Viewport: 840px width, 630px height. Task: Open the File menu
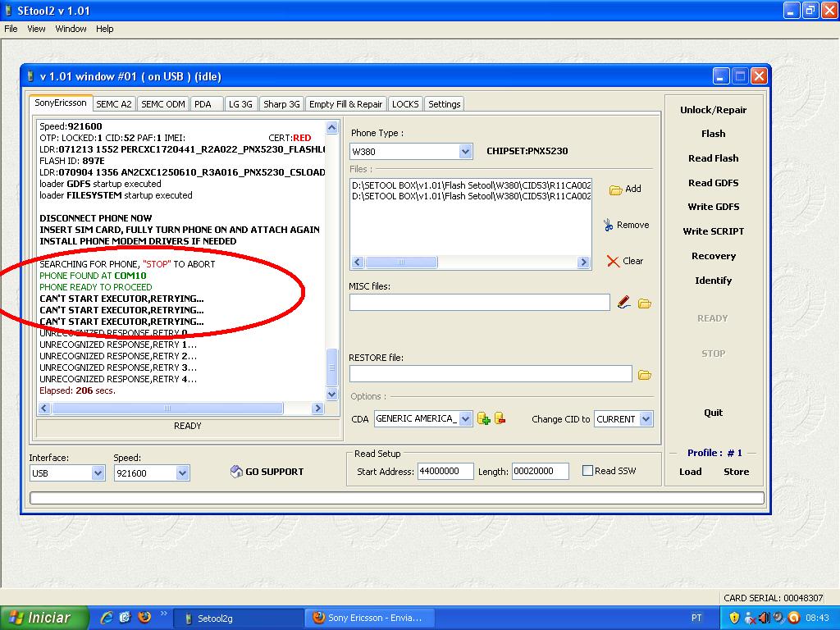click(11, 29)
